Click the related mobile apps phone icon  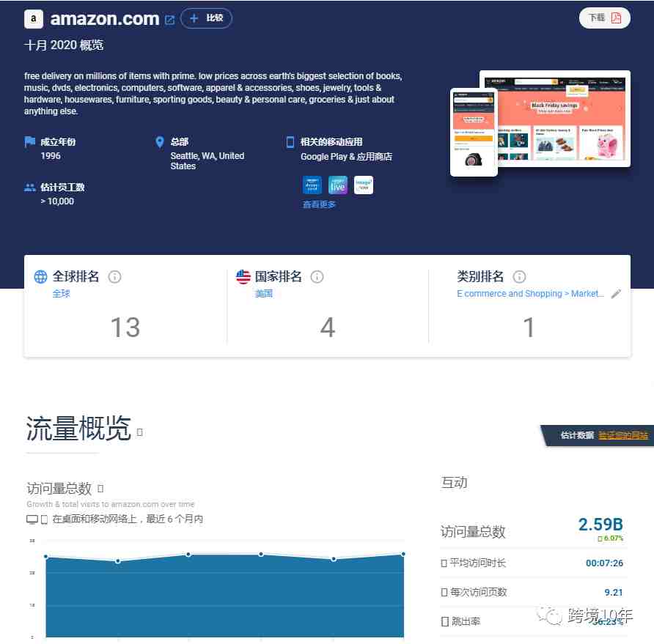point(290,142)
